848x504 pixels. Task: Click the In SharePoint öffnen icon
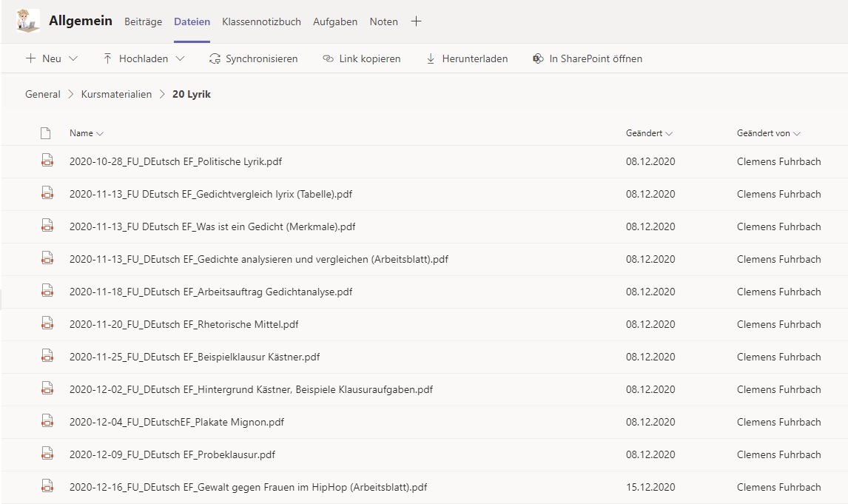pyautogui.click(x=538, y=58)
